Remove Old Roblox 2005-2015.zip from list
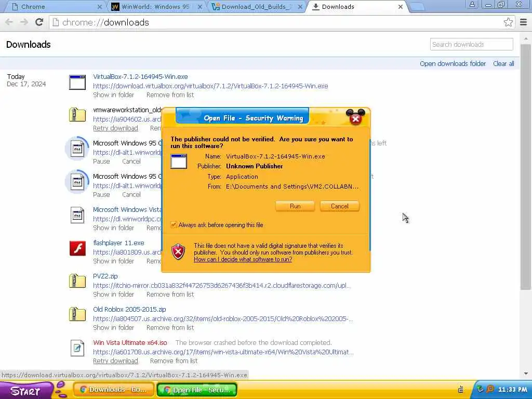The height and width of the screenshot is (399, 532). tap(170, 328)
